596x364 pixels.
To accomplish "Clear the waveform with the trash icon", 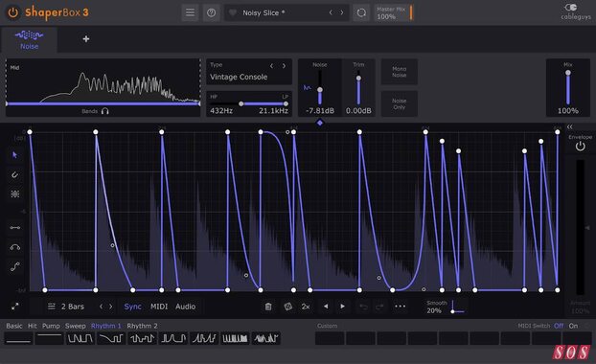I will pos(268,307).
